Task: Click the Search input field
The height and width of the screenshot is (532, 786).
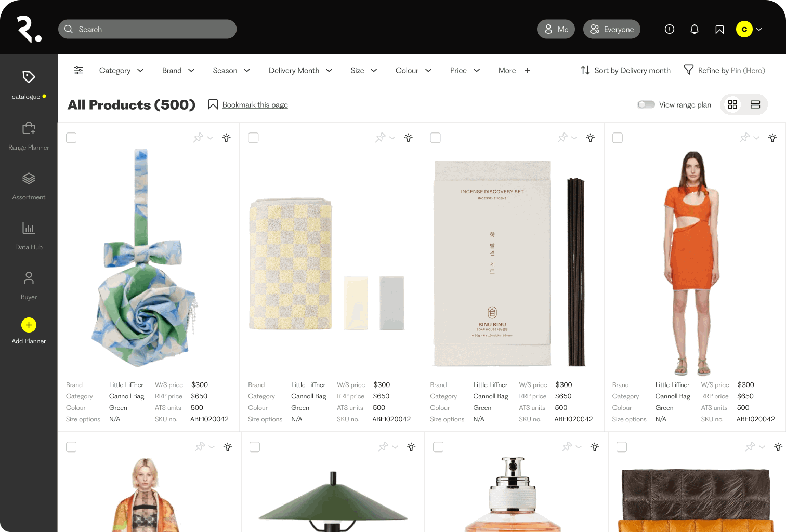Action: (147, 29)
